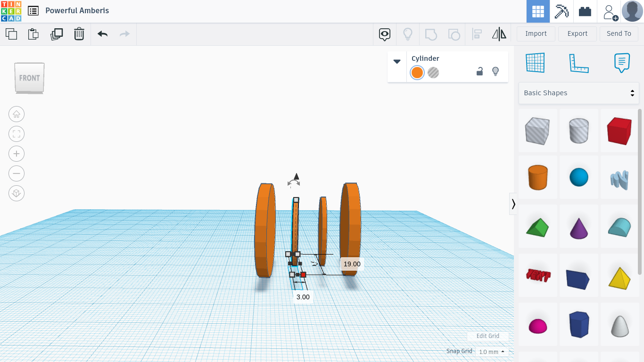Click the Tinkercad logo
Image resolution: width=644 pixels, height=362 pixels.
coord(11,11)
